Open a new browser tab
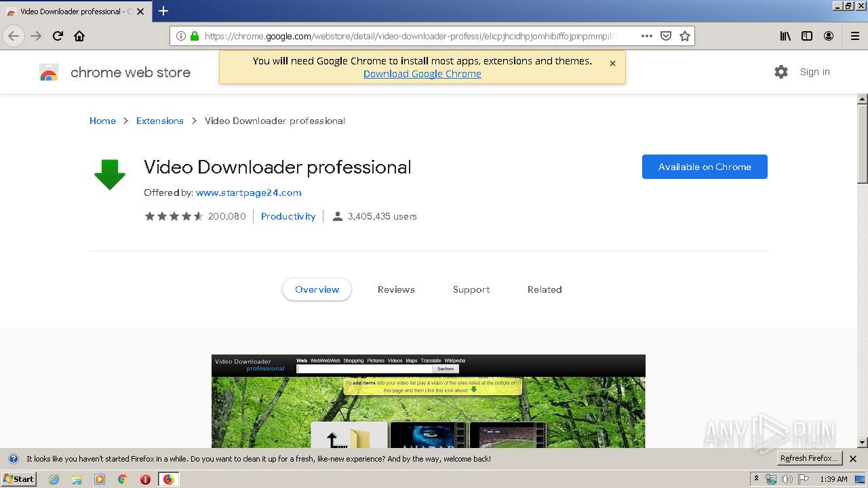868x488 pixels. pos(163,11)
